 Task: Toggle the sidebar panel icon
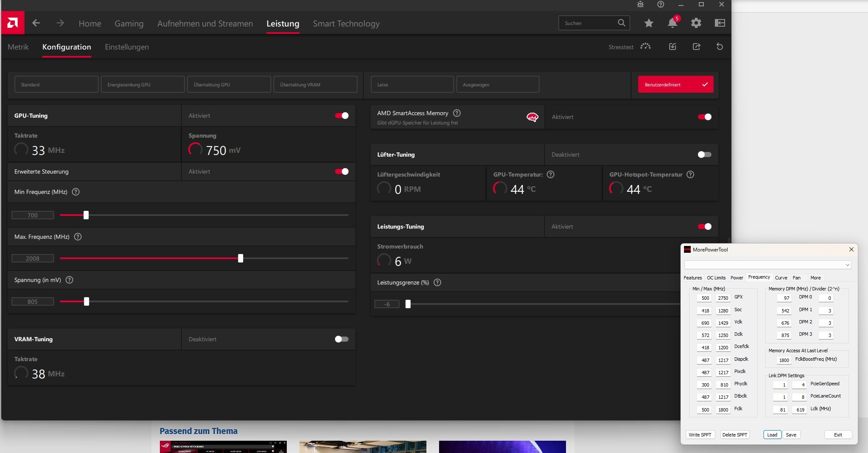coord(720,23)
